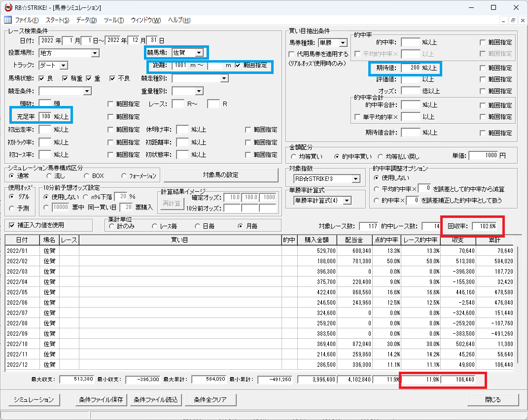528x420 pixels.
Task: Enable 単平均的中率× checkbox
Action: click(357, 117)
